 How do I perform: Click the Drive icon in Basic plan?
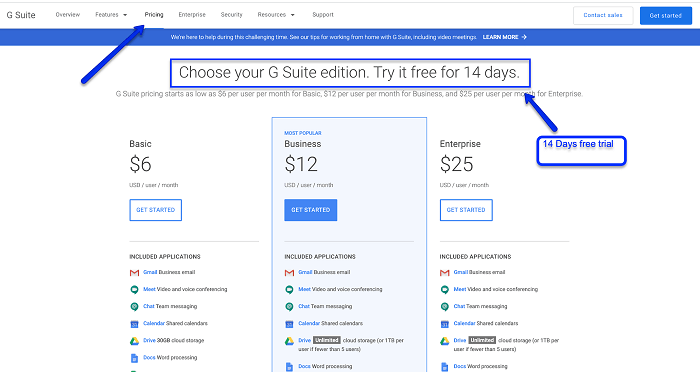pos(134,341)
